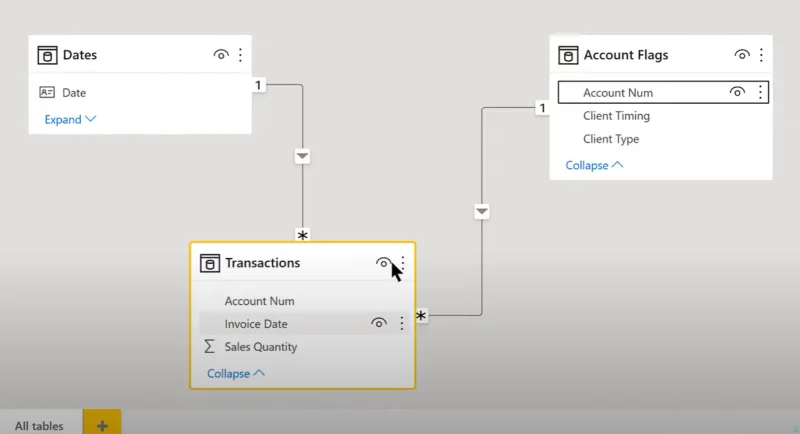Click the Date field type icon
800x434 pixels.
(x=47, y=92)
